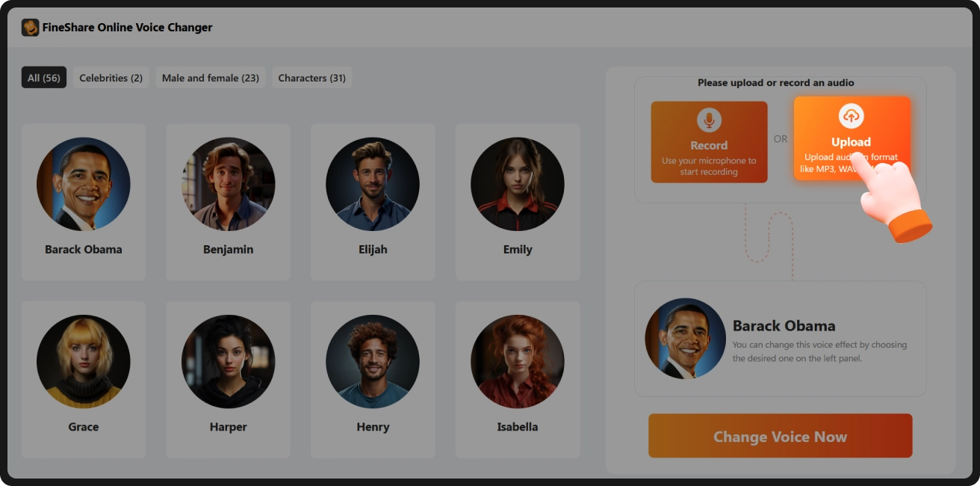
Task: Click the Change Voice Now button
Action: (781, 436)
